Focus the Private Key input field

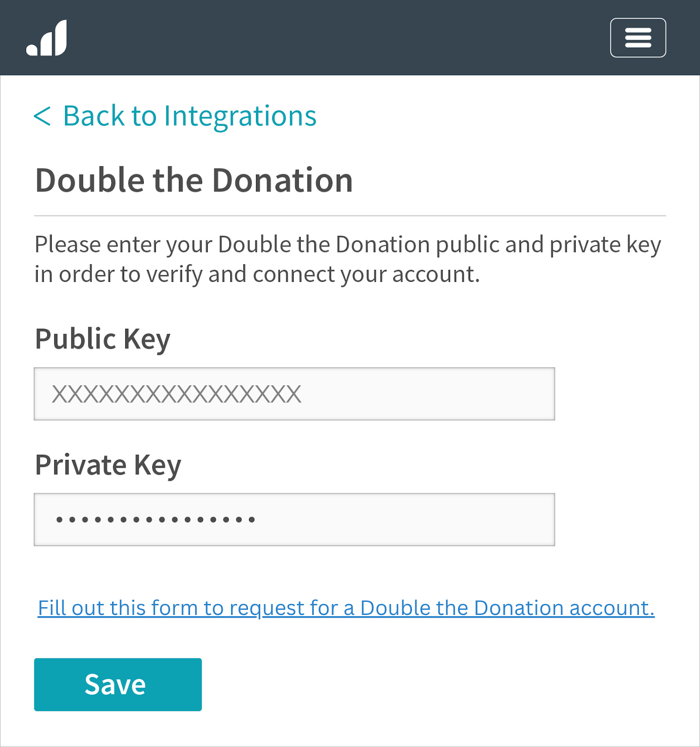[x=294, y=520]
